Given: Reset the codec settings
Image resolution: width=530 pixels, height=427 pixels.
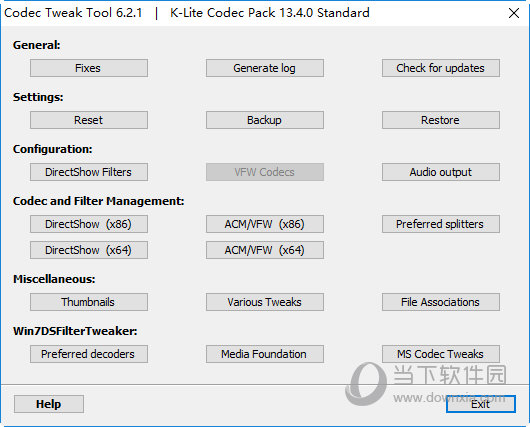Looking at the screenshot, I should [x=89, y=120].
